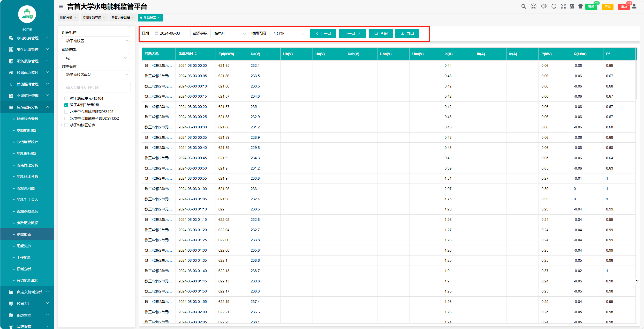Open 能源参数 相电压 dropdown

point(229,33)
